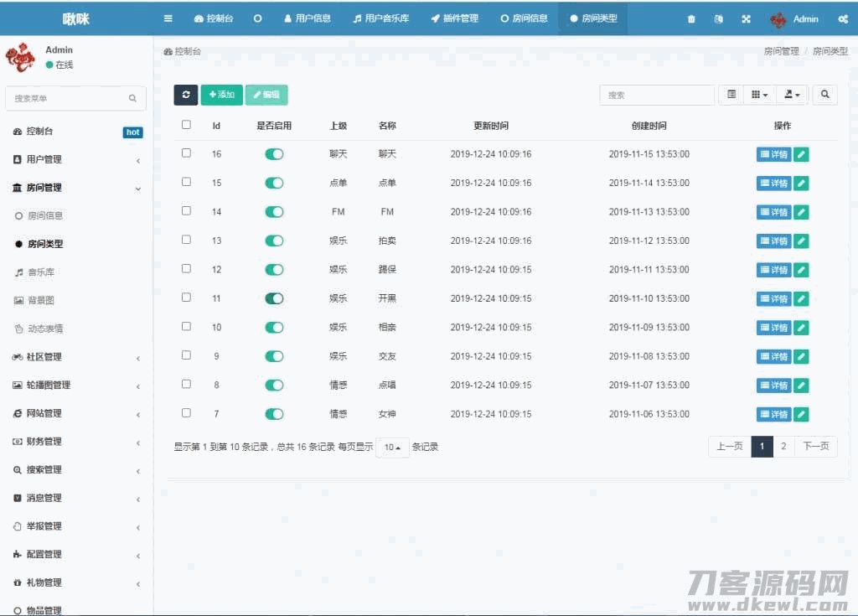
Task: Click the toggle-table-view icon near search box
Action: [729, 95]
